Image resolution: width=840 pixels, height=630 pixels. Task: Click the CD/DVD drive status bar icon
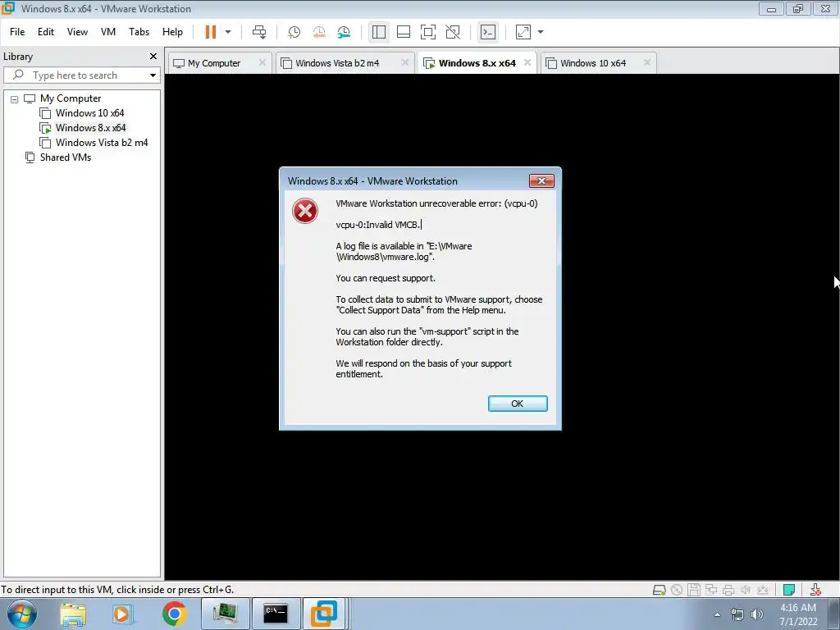[677, 590]
